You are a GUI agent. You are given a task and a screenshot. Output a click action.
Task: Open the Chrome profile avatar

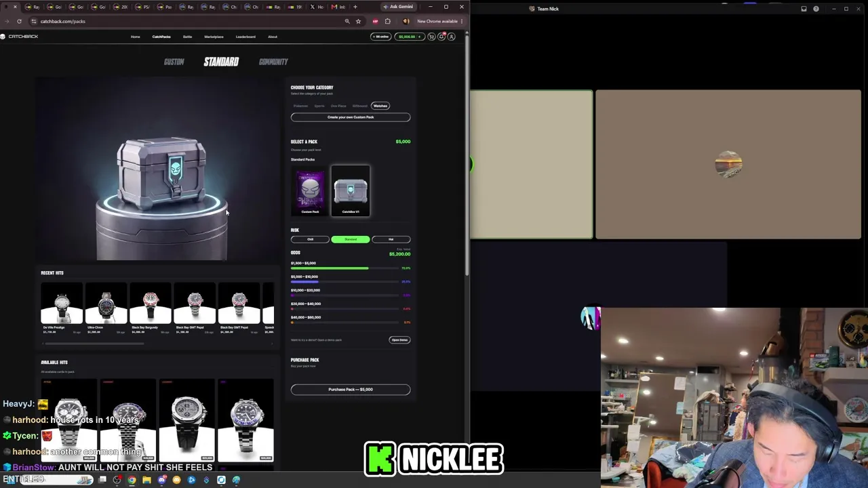click(x=406, y=21)
